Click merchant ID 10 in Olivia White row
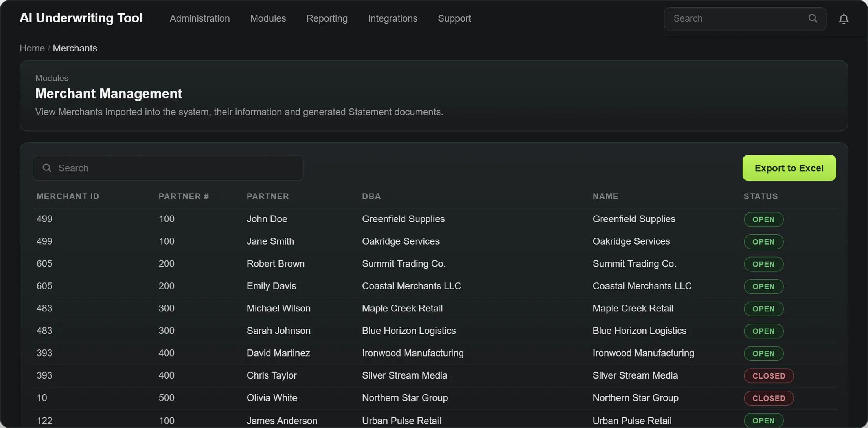 click(x=42, y=398)
